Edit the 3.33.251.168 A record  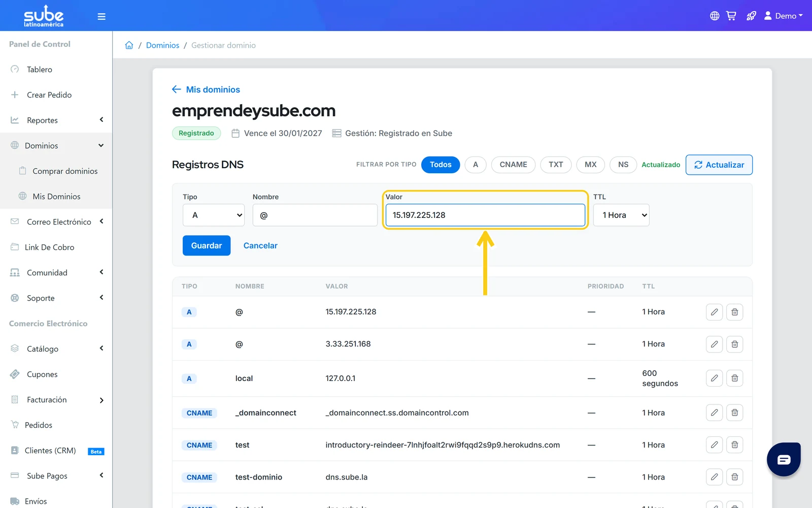[714, 344]
